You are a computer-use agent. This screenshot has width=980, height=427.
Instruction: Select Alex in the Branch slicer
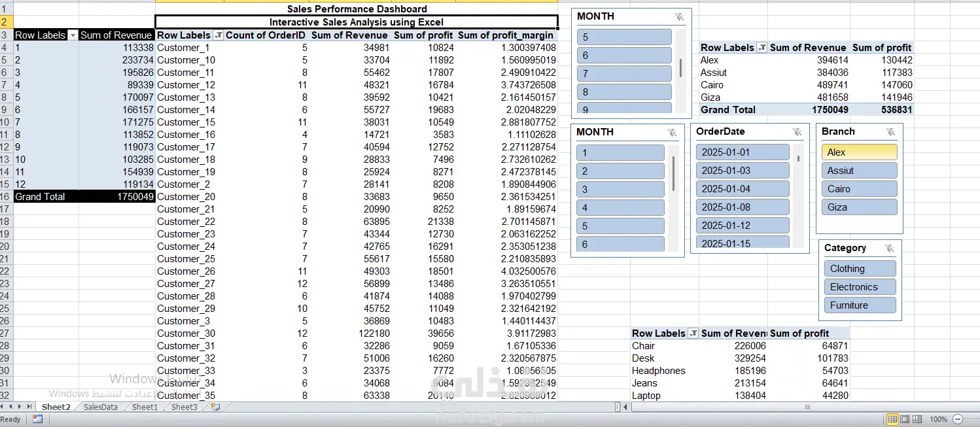coord(860,152)
